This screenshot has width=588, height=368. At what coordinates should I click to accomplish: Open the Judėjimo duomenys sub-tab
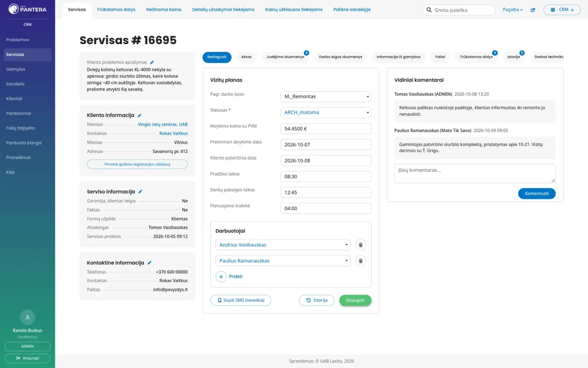tap(285, 57)
